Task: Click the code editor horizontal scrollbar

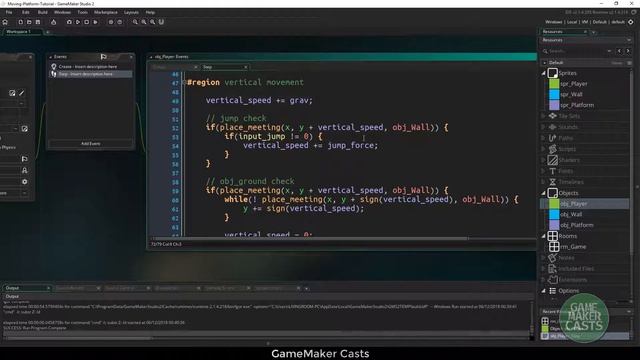Action: click(x=310, y=238)
